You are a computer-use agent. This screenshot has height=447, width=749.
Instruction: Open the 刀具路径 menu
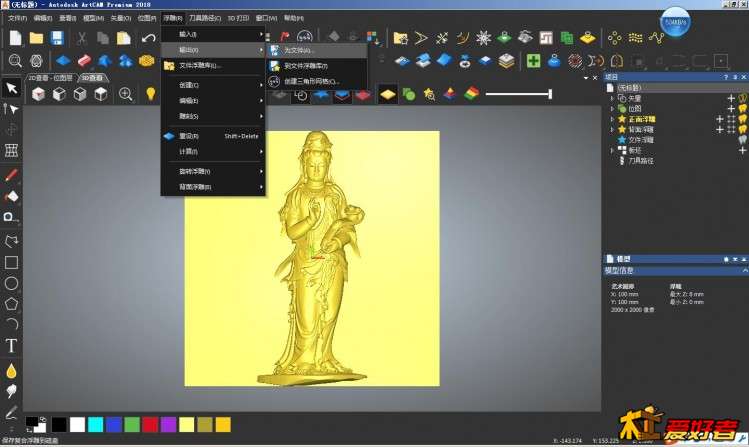(x=205, y=18)
